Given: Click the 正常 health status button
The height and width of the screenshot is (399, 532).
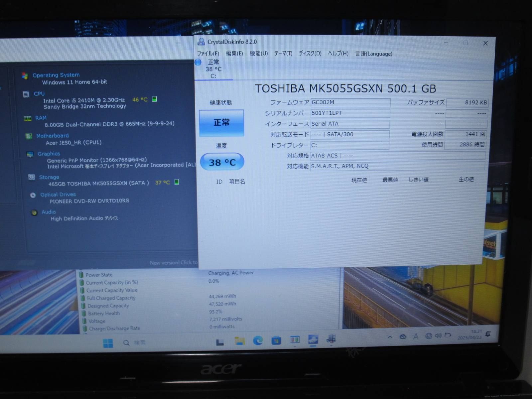Looking at the screenshot, I should 221,123.
